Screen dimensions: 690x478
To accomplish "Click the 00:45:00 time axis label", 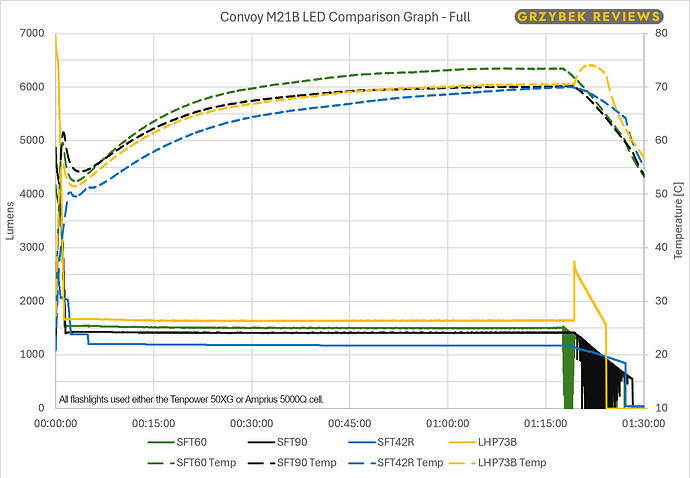I will [x=349, y=423].
